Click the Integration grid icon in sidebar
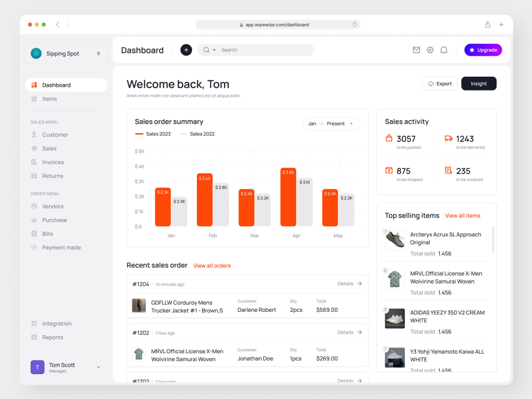Image resolution: width=532 pixels, height=399 pixels. click(34, 323)
